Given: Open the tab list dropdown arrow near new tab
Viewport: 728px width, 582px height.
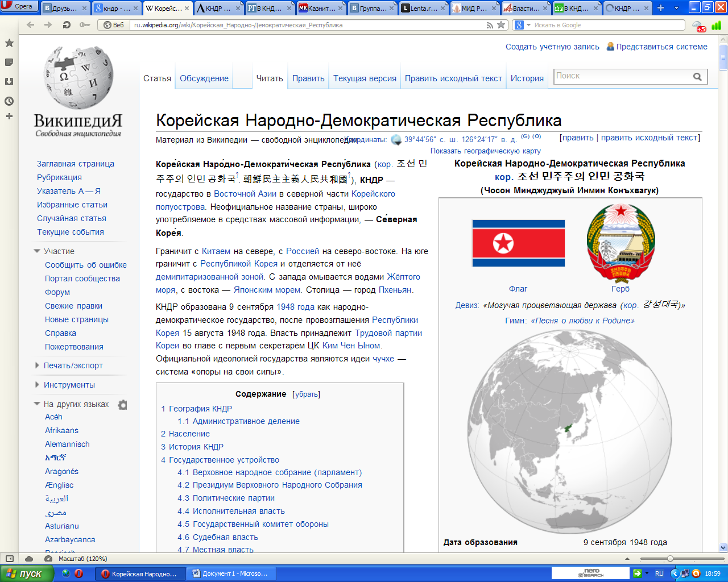Looking at the screenshot, I should point(676,7).
